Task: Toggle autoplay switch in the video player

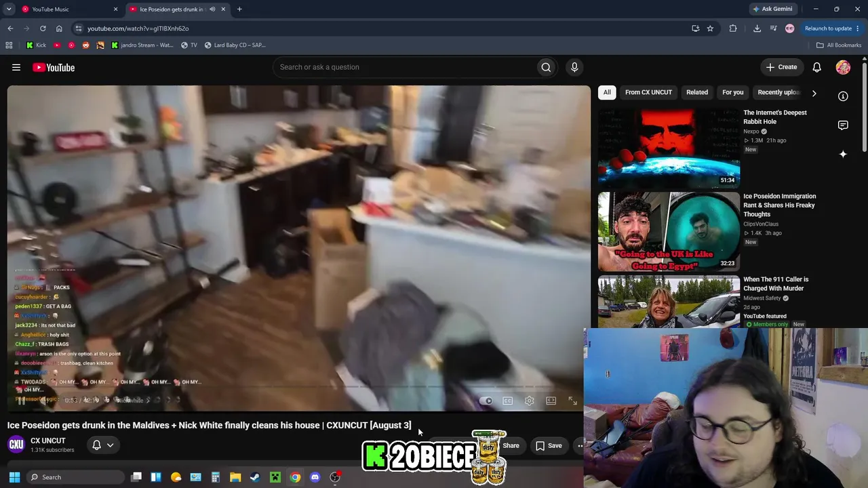Action: pyautogui.click(x=486, y=401)
